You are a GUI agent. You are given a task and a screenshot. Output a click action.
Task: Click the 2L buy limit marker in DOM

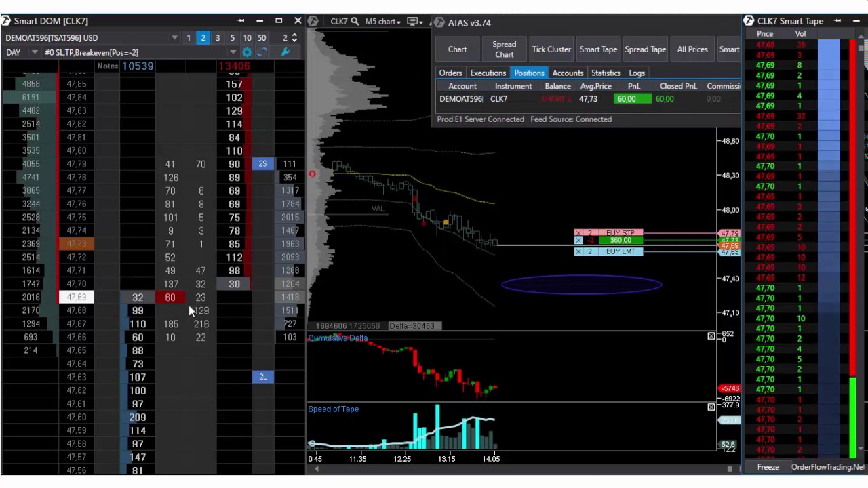click(262, 377)
